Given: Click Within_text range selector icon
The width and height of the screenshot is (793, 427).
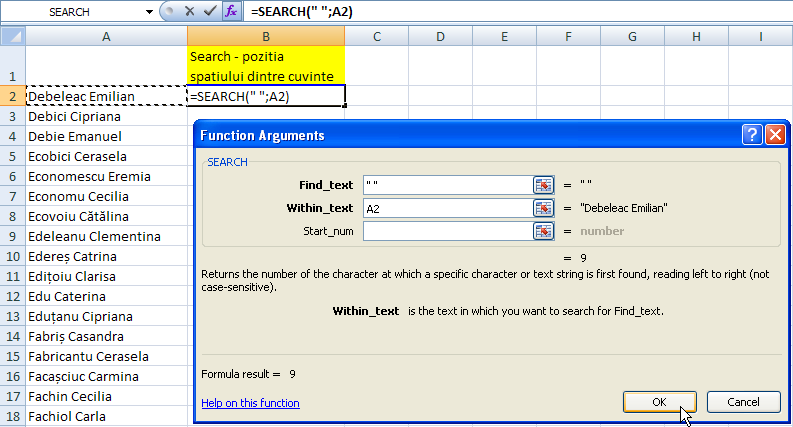Looking at the screenshot, I should 543,208.
